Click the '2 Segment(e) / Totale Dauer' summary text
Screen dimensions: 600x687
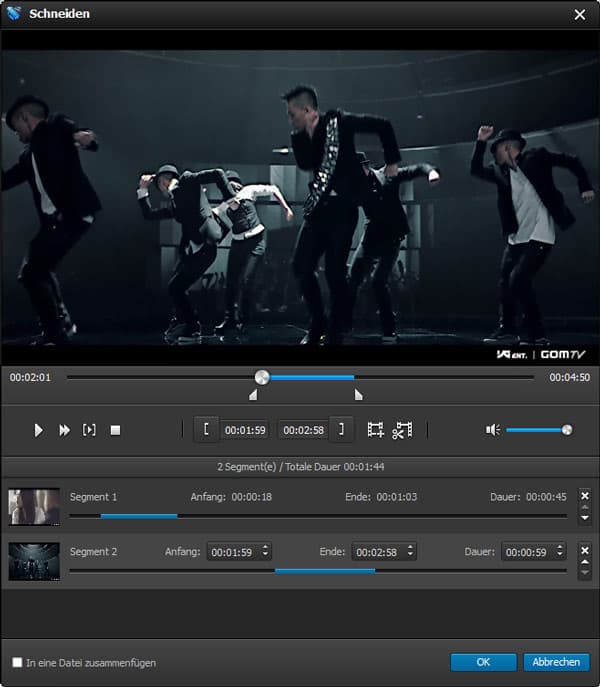(301, 467)
